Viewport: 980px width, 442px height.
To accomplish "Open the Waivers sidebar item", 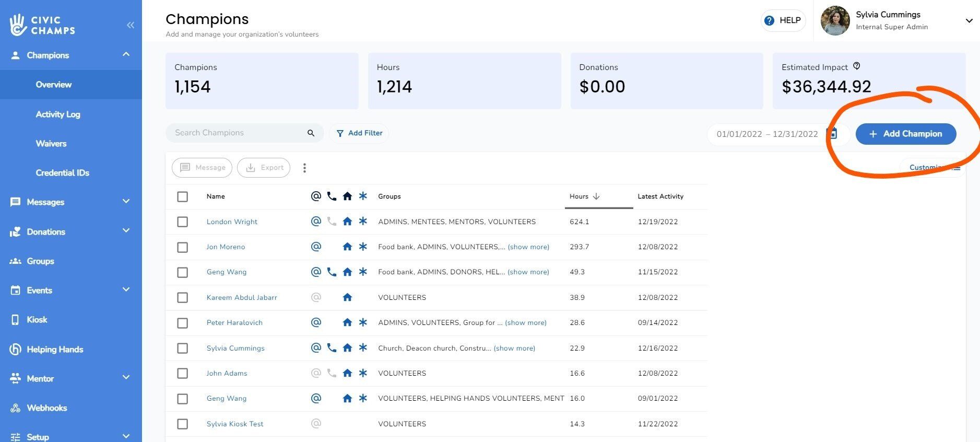I will click(x=51, y=144).
